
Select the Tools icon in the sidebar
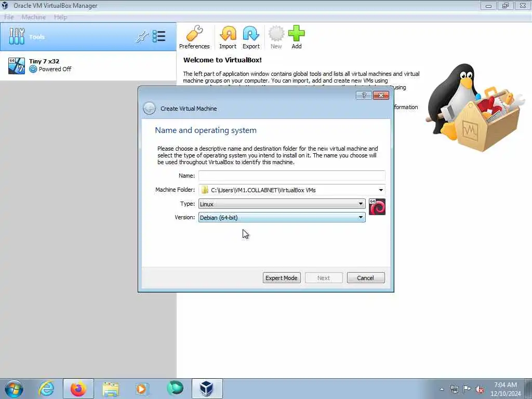pos(17,36)
